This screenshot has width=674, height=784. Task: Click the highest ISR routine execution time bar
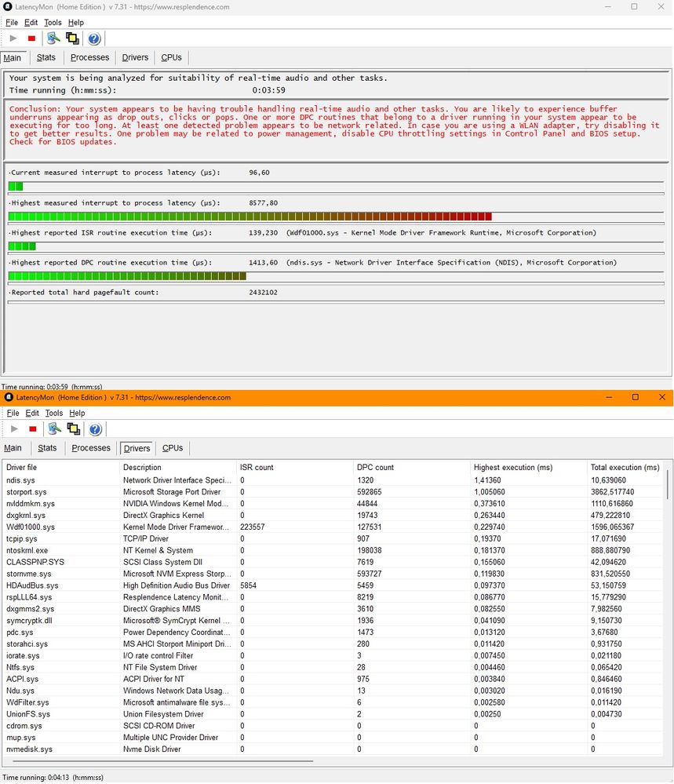point(336,246)
